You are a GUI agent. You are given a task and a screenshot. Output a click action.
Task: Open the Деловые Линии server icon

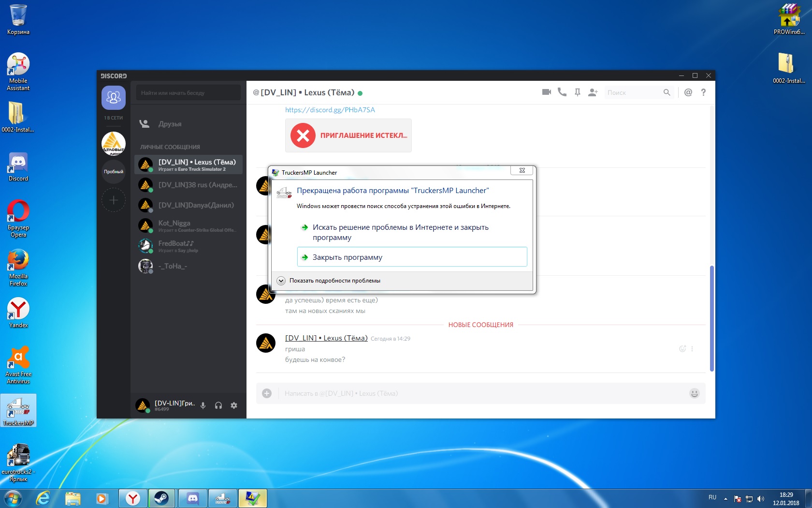pyautogui.click(x=114, y=144)
